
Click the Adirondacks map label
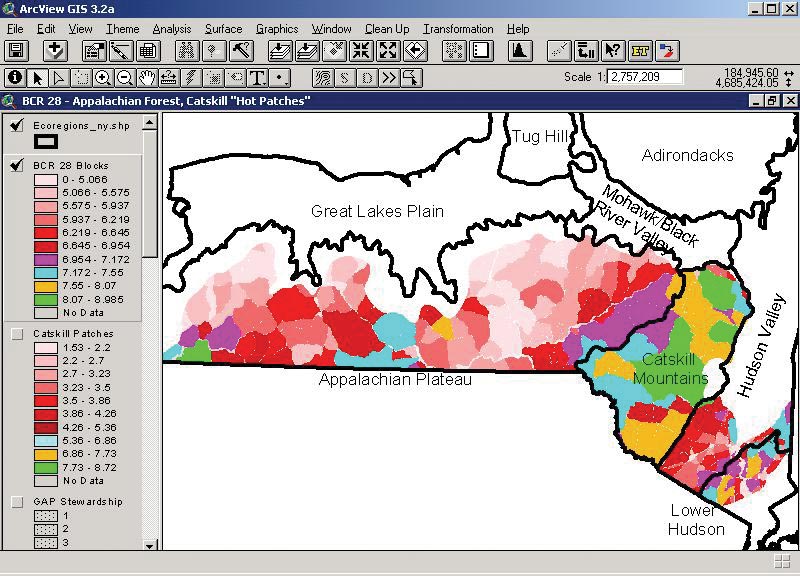tap(687, 155)
